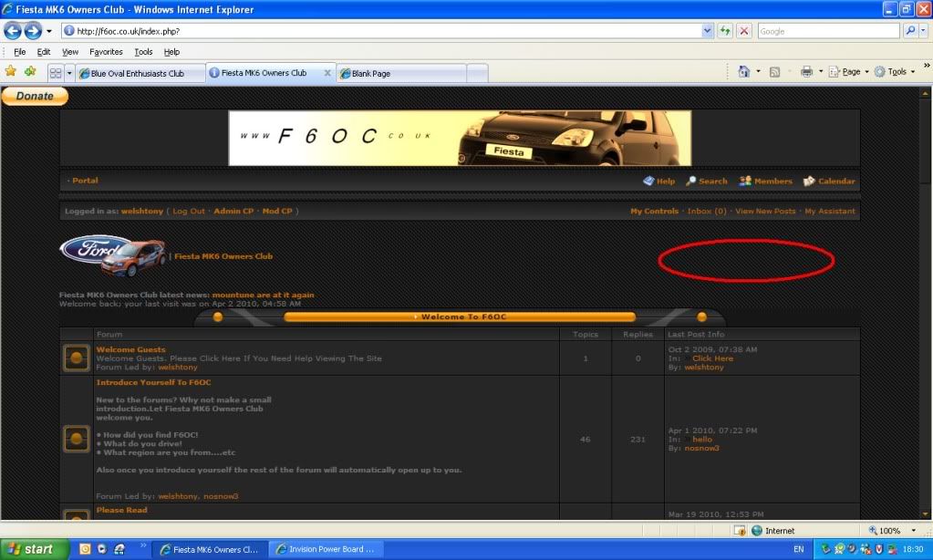Click the Home icon in command bar

tap(743, 72)
